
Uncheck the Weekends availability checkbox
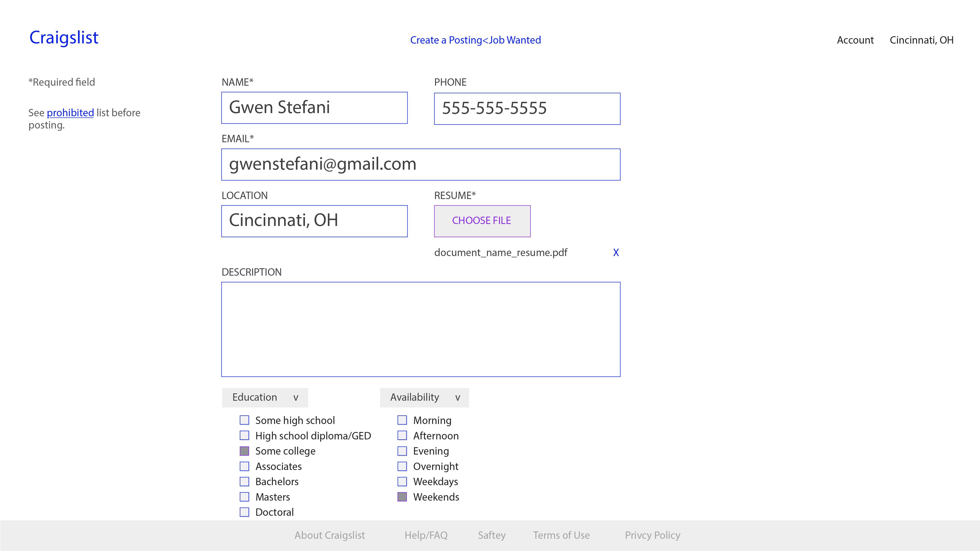pyautogui.click(x=402, y=497)
